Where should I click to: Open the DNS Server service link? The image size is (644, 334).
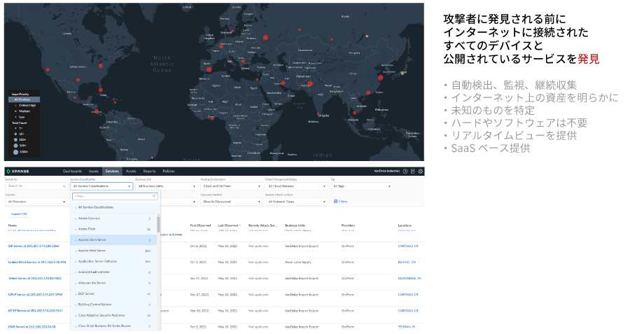pos(32,327)
